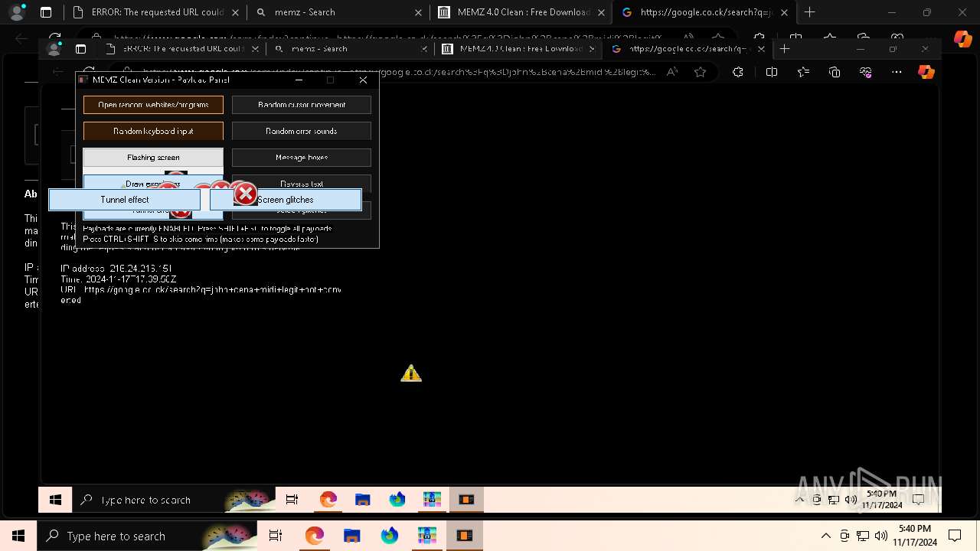980x551 pixels.
Task: Open Collections in nested Edge toolbar
Action: pos(835,72)
